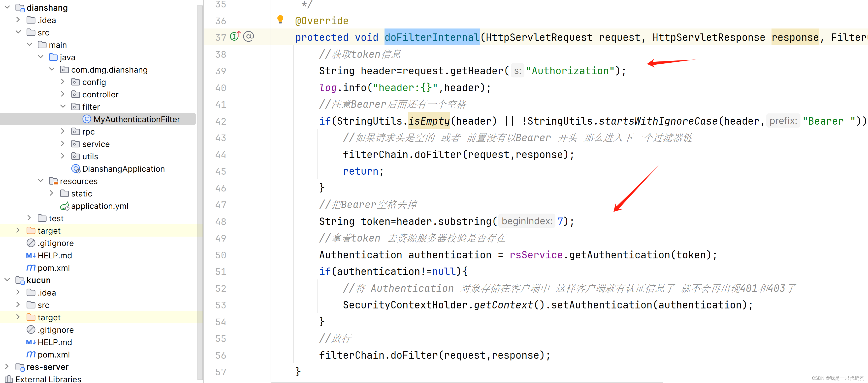Image resolution: width=868 pixels, height=383 pixels.
Task: Click the @ annotation gutter icon
Action: tap(248, 36)
